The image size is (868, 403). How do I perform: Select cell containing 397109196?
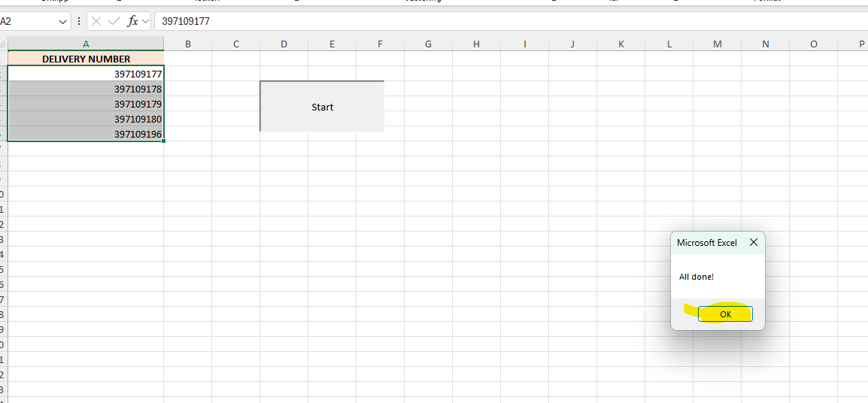pos(86,134)
